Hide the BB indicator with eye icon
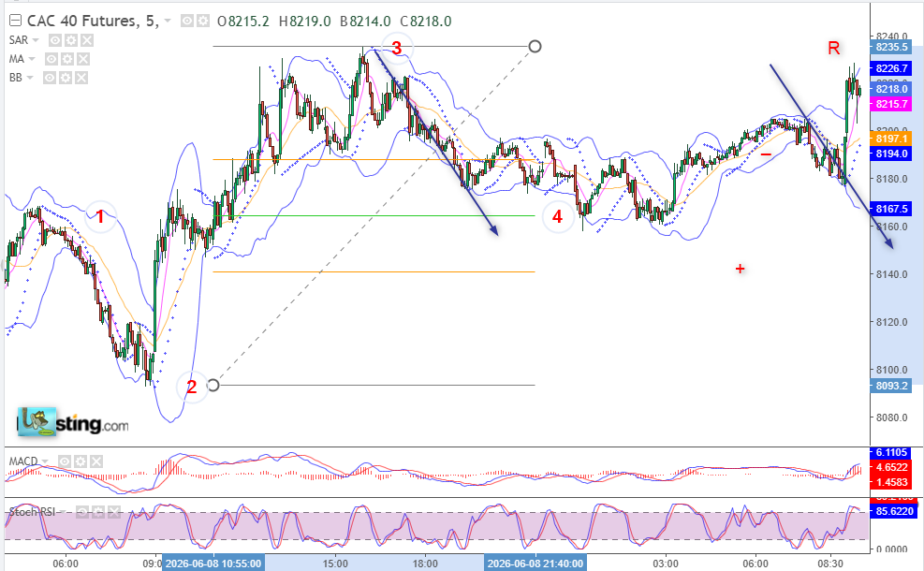The image size is (924, 571). point(51,78)
